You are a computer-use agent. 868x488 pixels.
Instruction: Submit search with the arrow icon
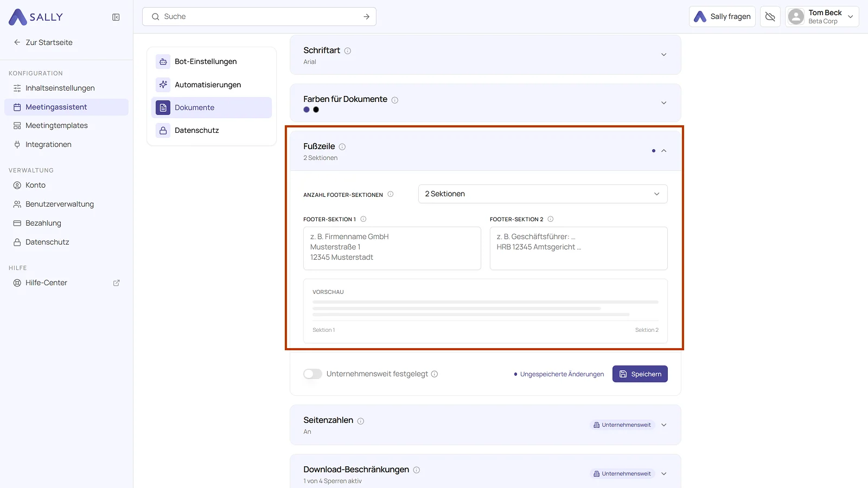[x=367, y=17]
